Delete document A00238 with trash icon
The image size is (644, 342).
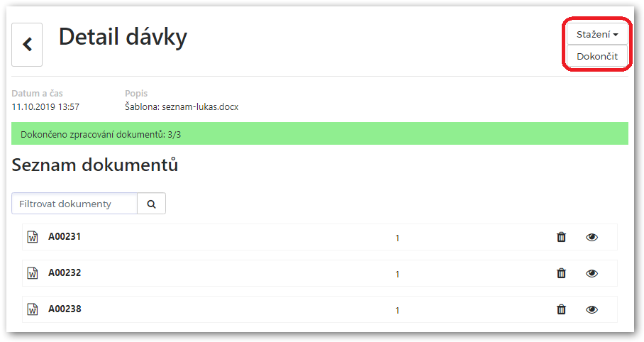(x=561, y=309)
